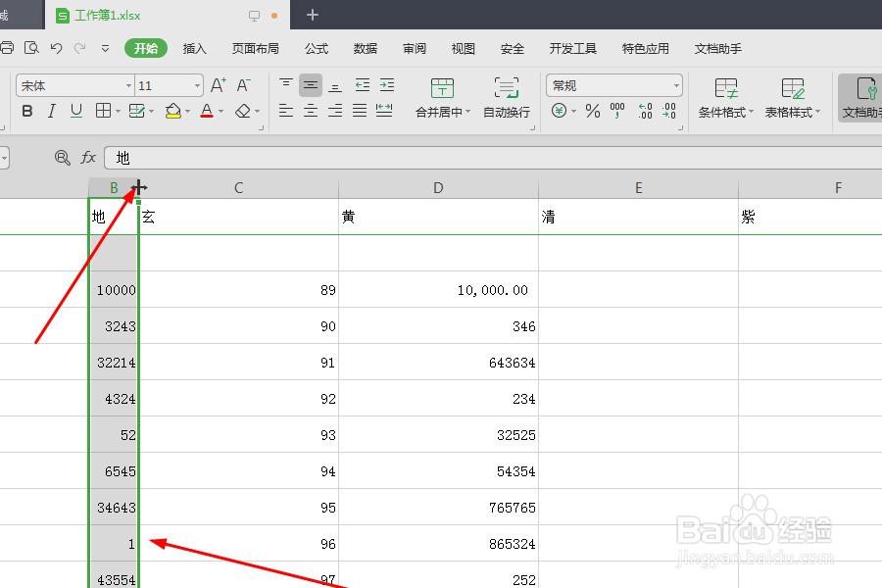Click the fx insert function icon
882x588 pixels.
coord(88,157)
